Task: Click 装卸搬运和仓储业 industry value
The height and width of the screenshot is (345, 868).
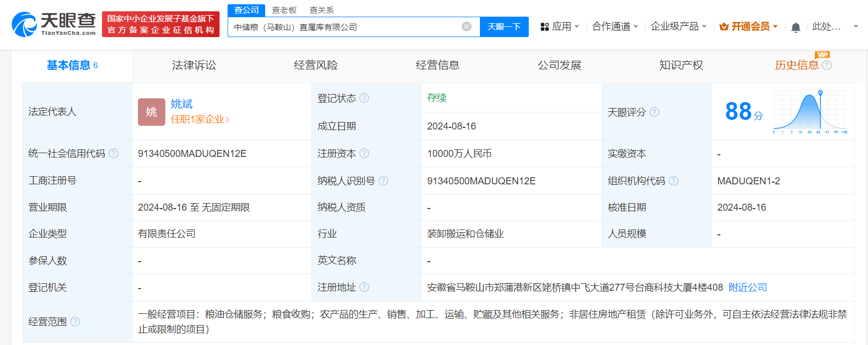Action: click(465, 234)
